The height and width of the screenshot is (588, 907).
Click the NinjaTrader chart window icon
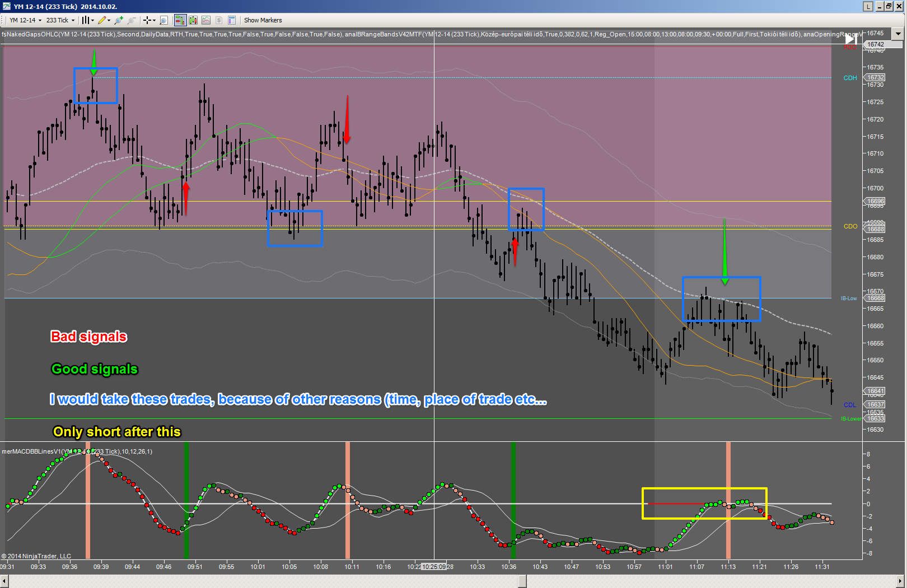[x=6, y=6]
